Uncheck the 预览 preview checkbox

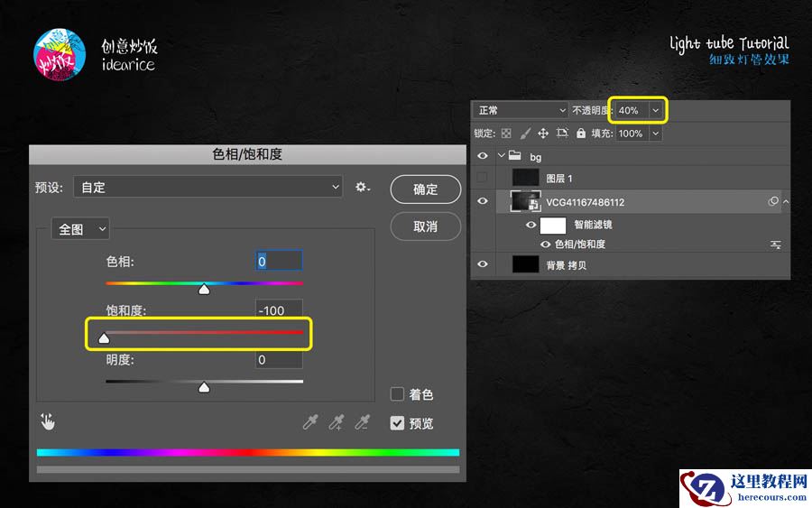pos(397,423)
